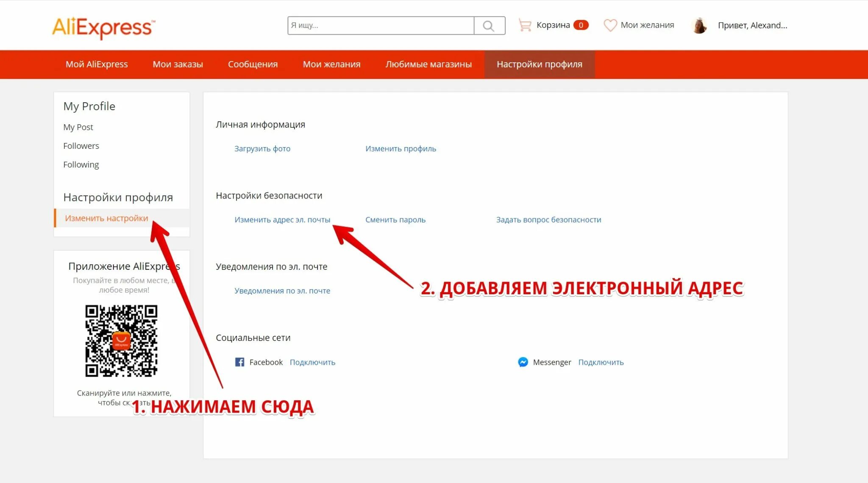Screen dimensions: 868x483
Task: Select the Настройки профиля tab
Action: [540, 64]
